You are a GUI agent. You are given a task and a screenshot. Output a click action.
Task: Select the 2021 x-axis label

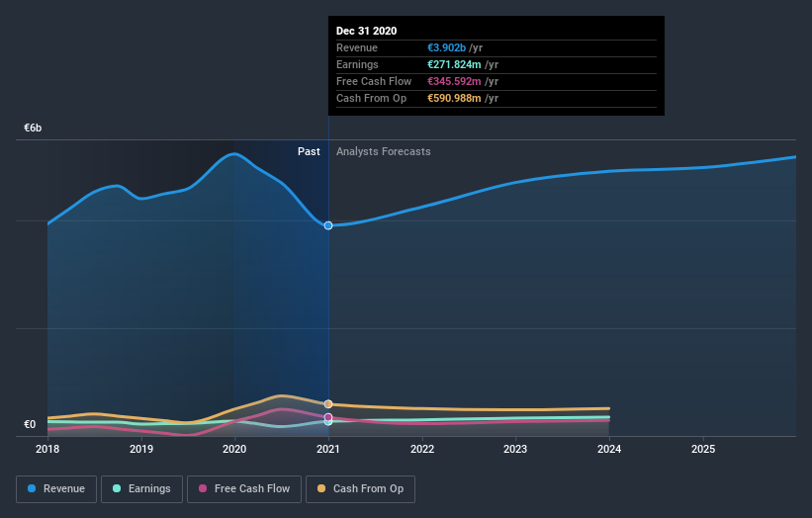328,449
